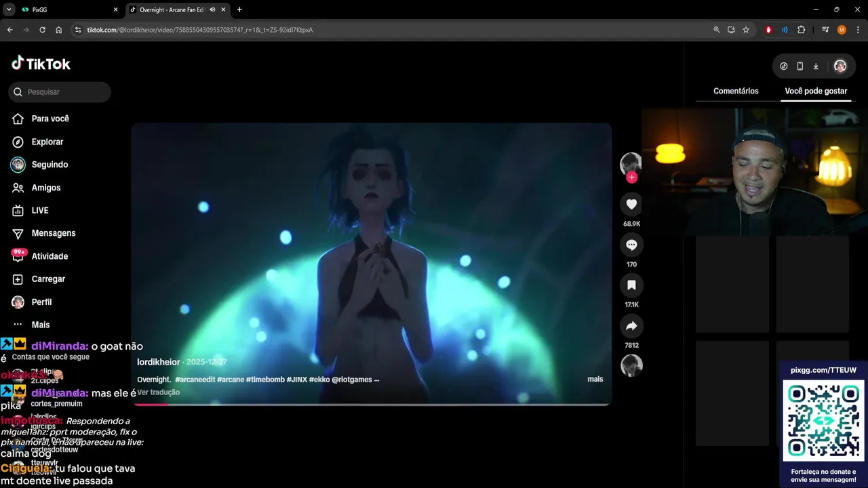Close the Overnight Arcane tab
This screenshot has height=488, width=868.
223,9
